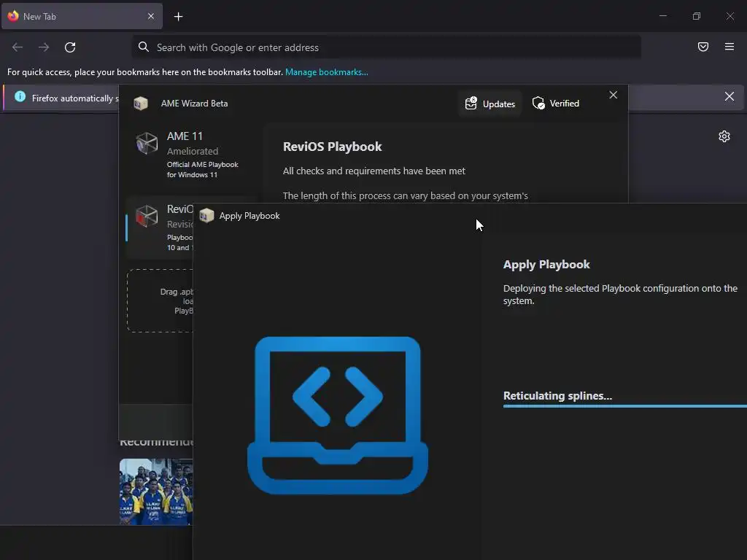747x560 pixels.
Task: Close the New Tab browser tab
Action: 150,16
